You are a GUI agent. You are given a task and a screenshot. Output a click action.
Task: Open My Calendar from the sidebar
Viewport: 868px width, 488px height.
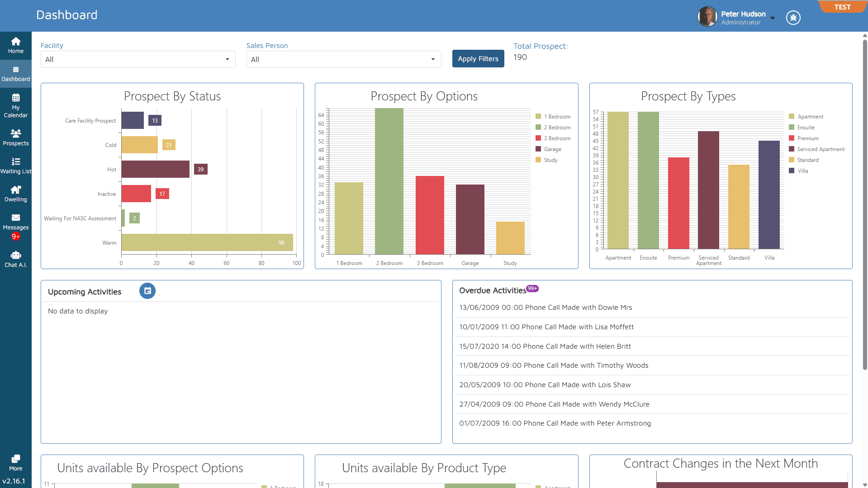[16, 105]
